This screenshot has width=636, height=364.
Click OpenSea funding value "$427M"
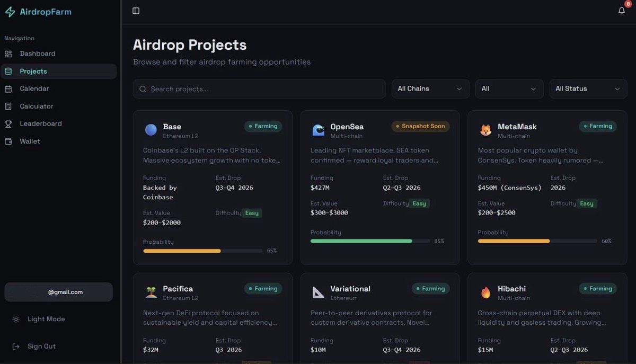click(x=320, y=188)
